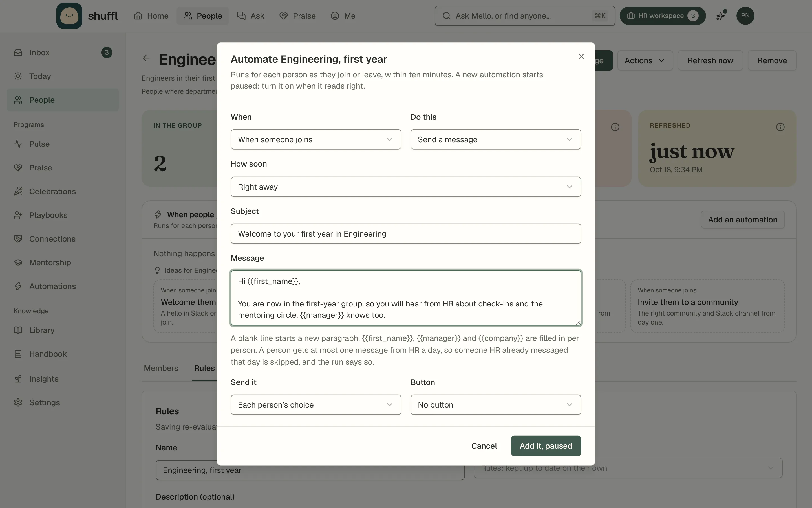Click Add it, paused button
The width and height of the screenshot is (812, 508).
[x=546, y=446]
